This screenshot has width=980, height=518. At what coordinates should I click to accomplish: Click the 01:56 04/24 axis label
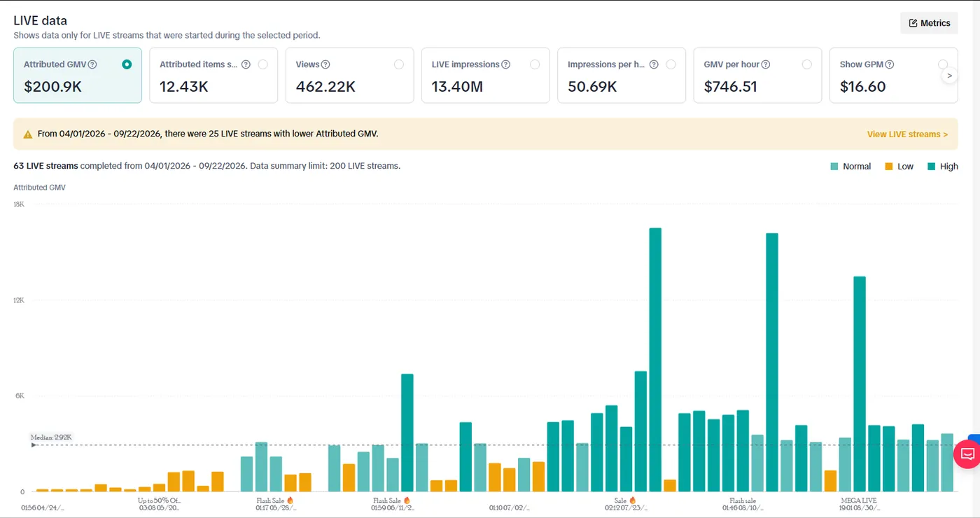43,508
